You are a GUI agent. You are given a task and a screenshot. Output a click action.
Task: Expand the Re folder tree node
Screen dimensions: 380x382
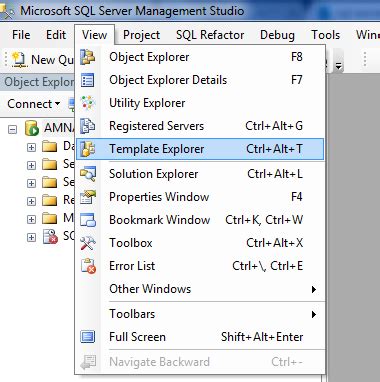click(x=31, y=201)
